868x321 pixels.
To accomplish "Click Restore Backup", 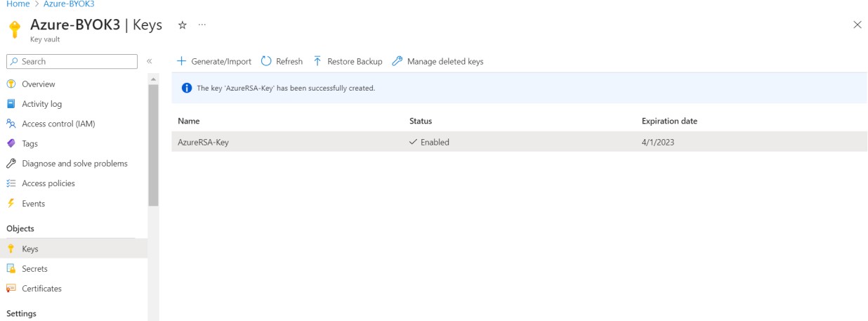I will coord(348,62).
